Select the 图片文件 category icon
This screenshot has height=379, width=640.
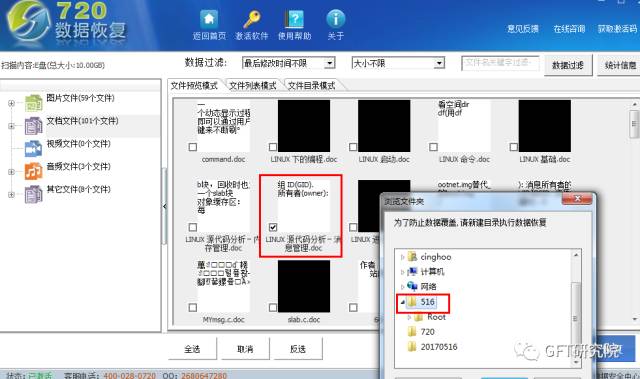coord(33,103)
